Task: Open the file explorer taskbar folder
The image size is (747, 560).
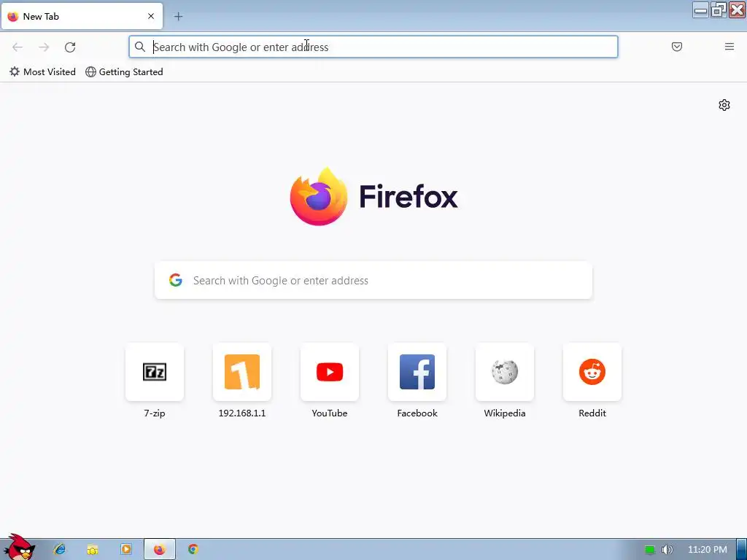Action: pos(93,550)
